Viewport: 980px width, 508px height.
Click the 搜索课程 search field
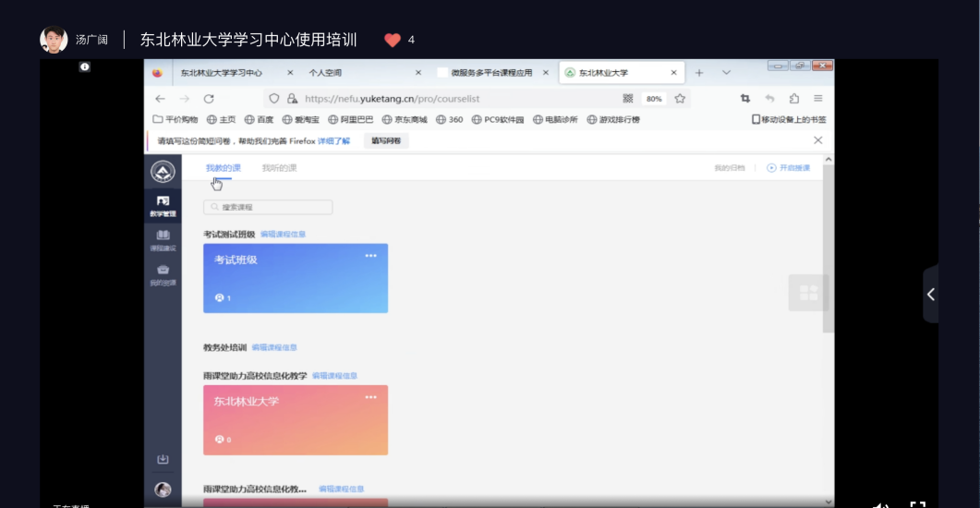268,208
